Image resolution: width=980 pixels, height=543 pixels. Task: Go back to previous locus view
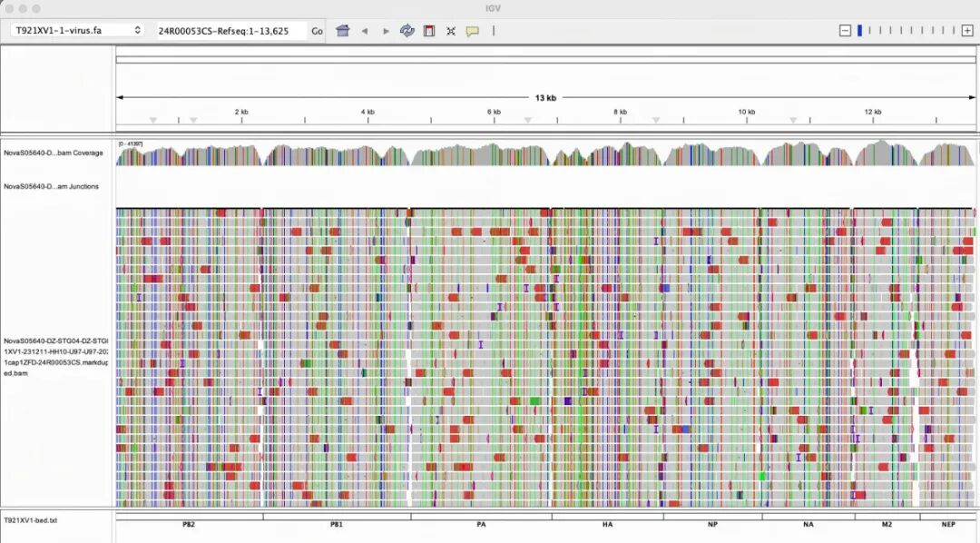point(365,31)
